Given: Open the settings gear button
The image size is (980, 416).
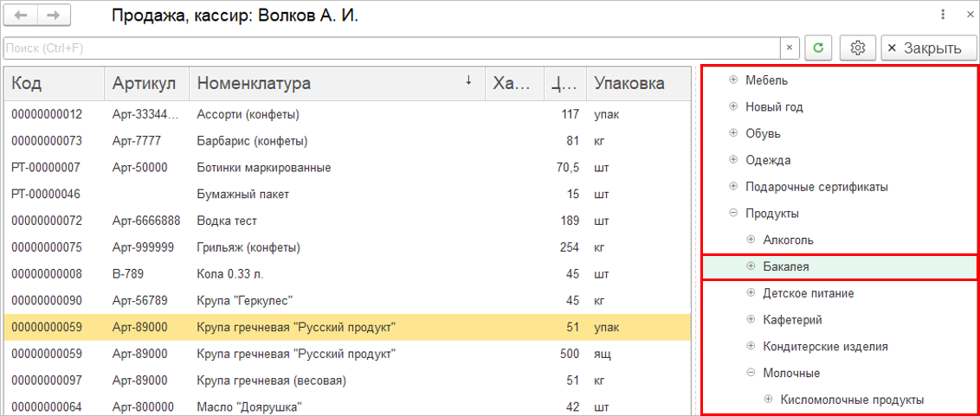Looking at the screenshot, I should [x=858, y=48].
